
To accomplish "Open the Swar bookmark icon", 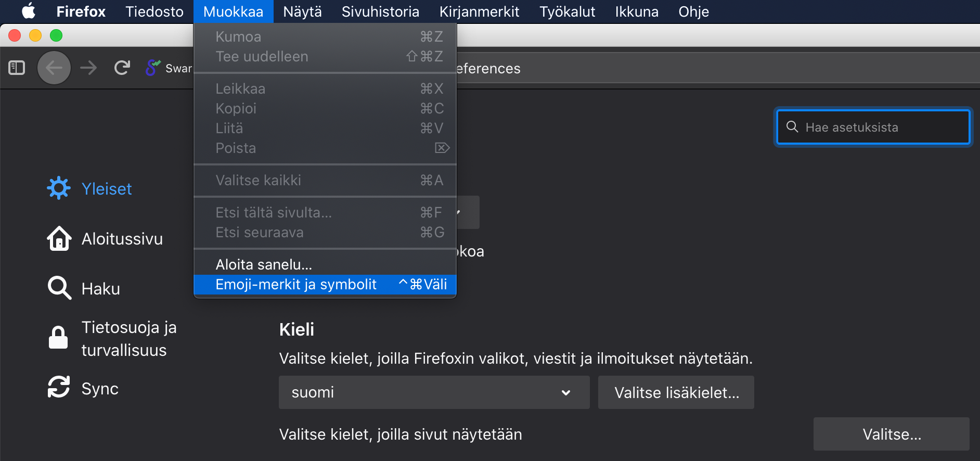I will (153, 68).
